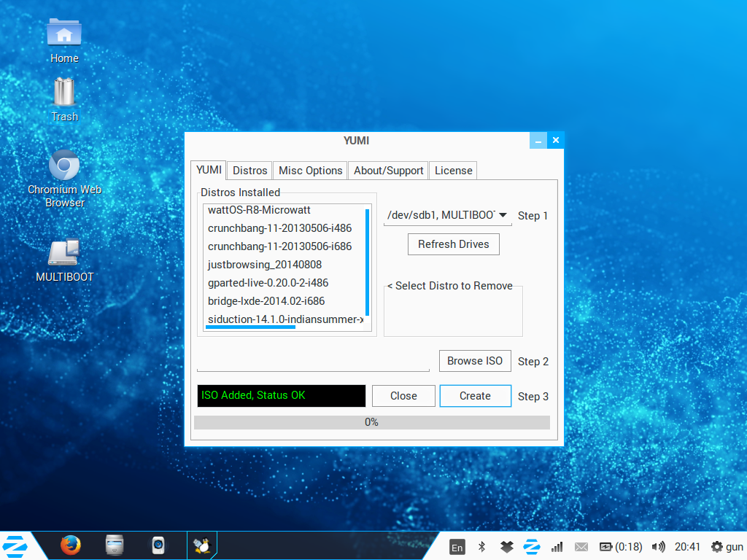Image resolution: width=747 pixels, height=560 pixels.
Task: Switch to the Distros tab
Action: (x=249, y=171)
